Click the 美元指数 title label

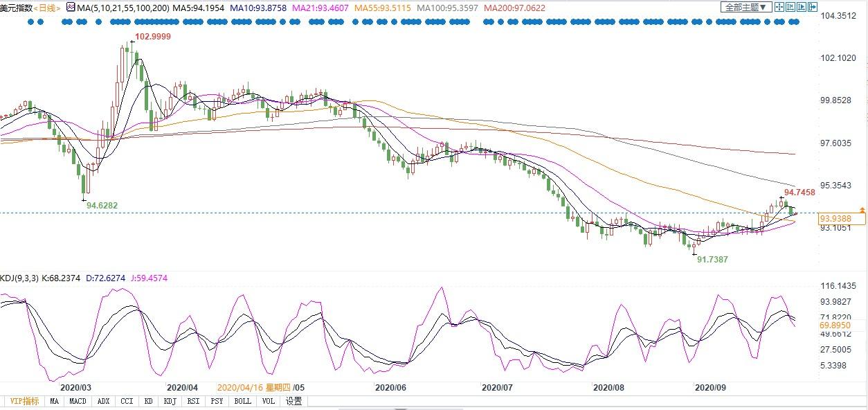tap(16, 8)
